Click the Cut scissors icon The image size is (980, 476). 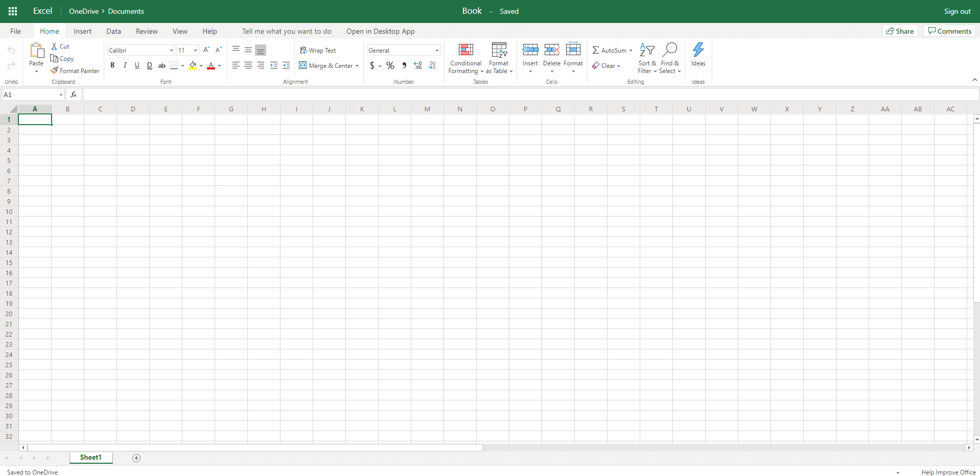point(54,46)
